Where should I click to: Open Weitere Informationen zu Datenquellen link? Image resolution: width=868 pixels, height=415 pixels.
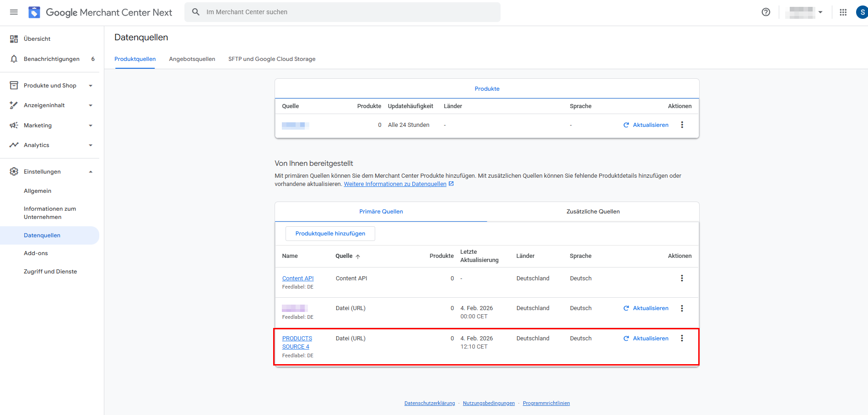[395, 184]
